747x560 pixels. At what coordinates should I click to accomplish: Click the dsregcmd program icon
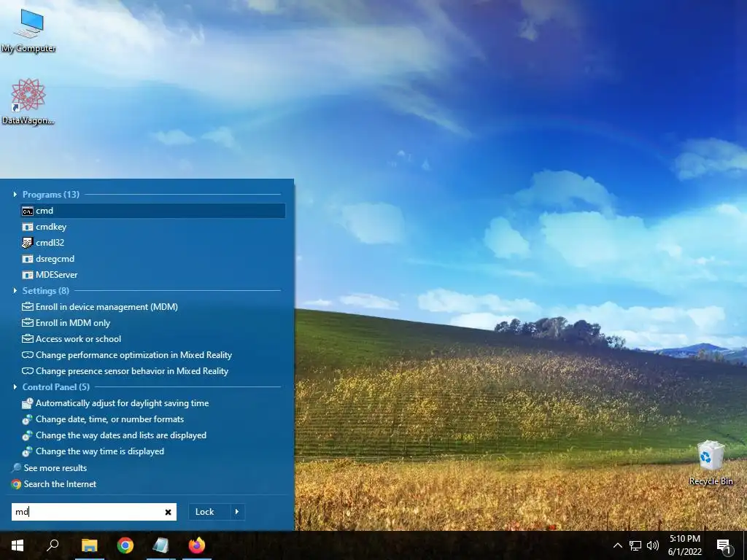(x=28, y=259)
